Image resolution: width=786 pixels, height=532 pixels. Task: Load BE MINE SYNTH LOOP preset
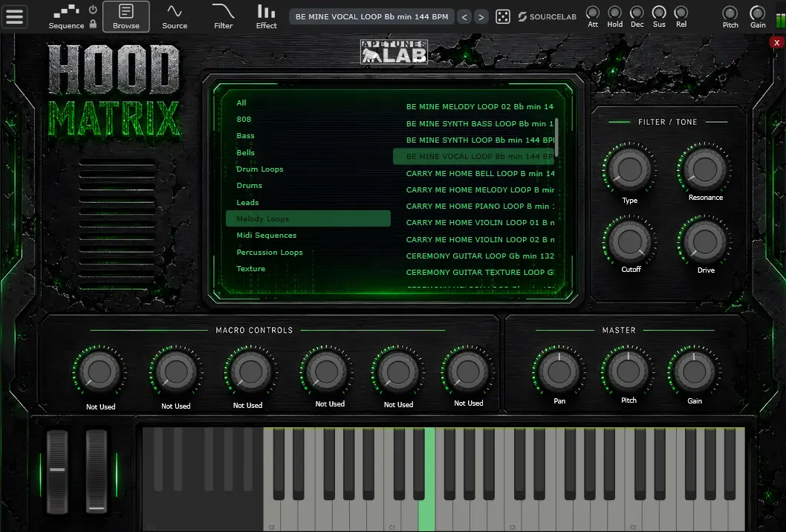[x=474, y=140]
